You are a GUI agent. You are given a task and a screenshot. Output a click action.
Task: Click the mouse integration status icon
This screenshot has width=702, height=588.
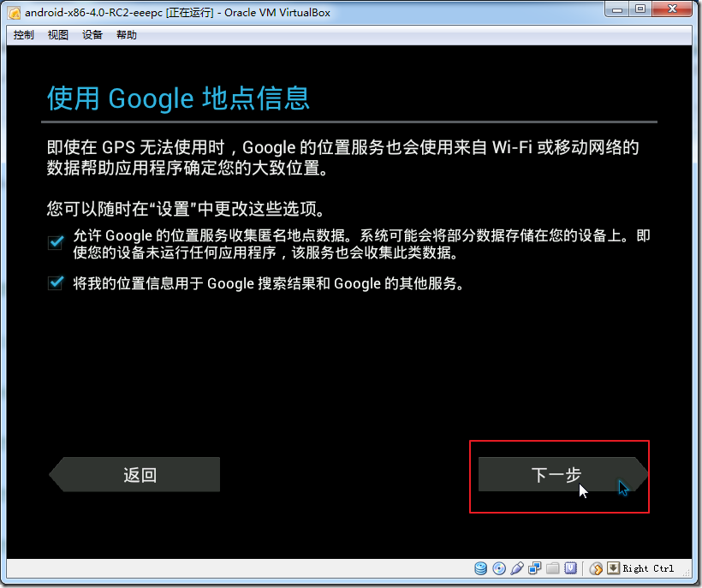(596, 568)
